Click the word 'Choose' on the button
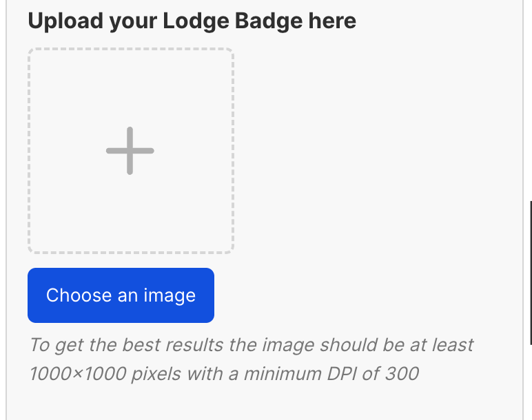 pos(79,295)
